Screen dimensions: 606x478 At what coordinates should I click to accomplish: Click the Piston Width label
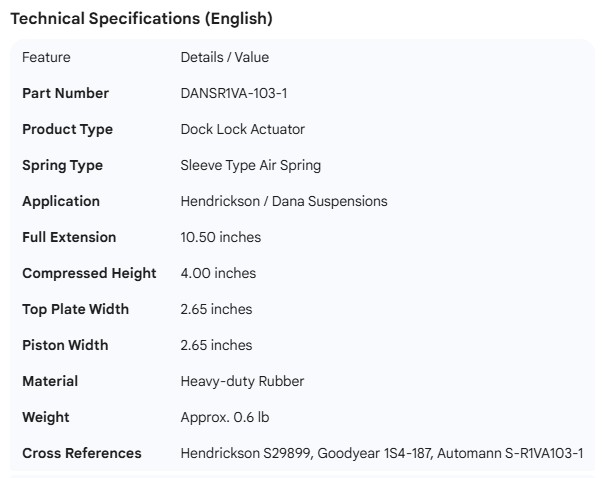click(x=65, y=345)
